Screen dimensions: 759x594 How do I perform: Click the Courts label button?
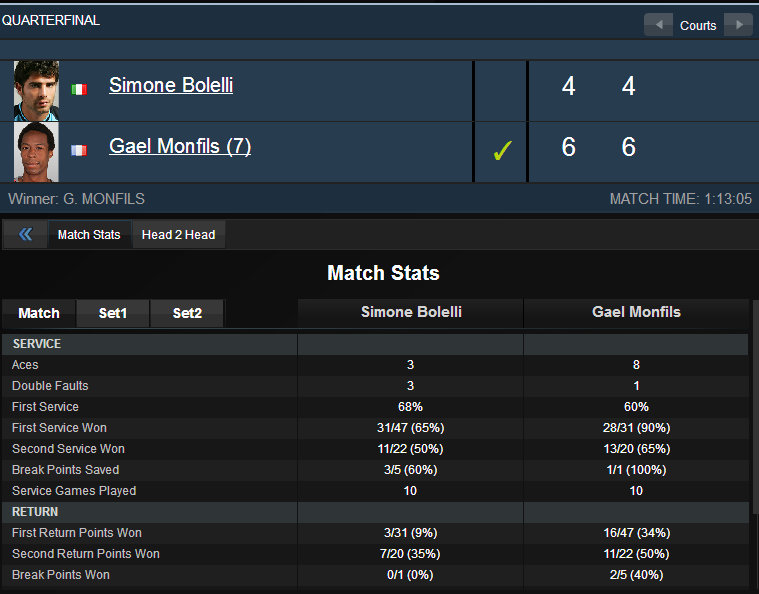tap(698, 25)
